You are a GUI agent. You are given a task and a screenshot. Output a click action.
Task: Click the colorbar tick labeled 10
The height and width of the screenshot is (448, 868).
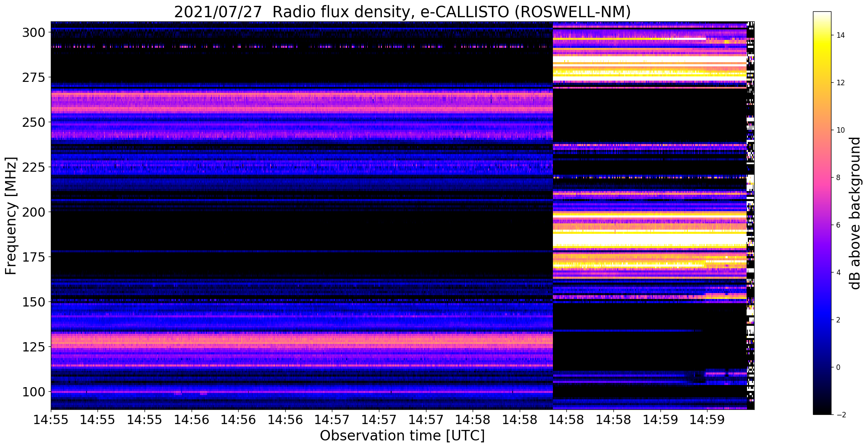pos(841,130)
